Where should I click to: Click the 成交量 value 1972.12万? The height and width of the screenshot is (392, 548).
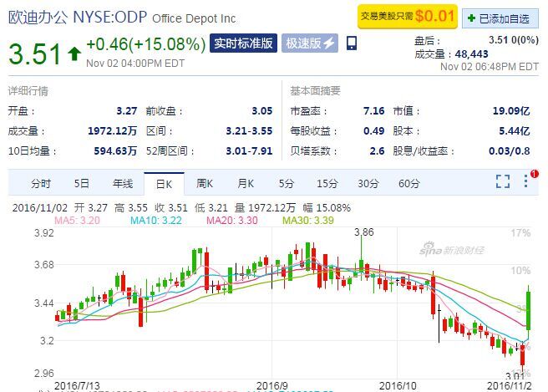coord(112,130)
